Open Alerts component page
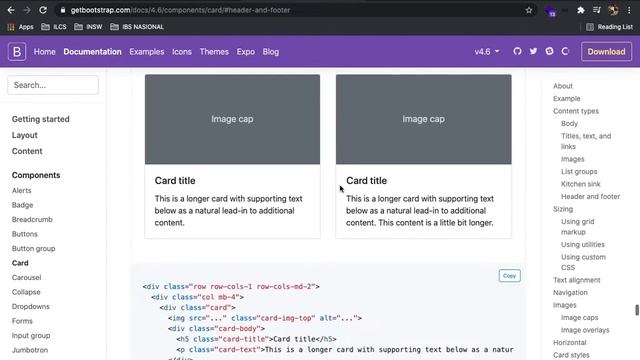 (22, 191)
